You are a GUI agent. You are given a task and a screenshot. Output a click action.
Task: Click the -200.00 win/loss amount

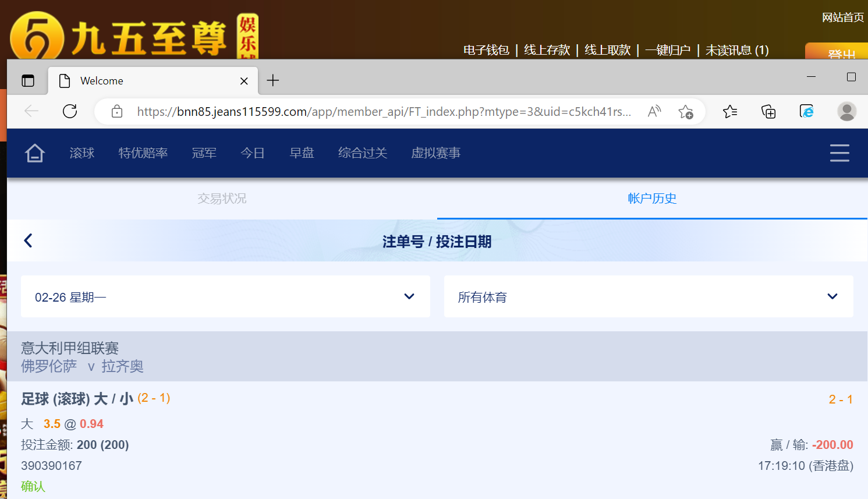pos(832,445)
